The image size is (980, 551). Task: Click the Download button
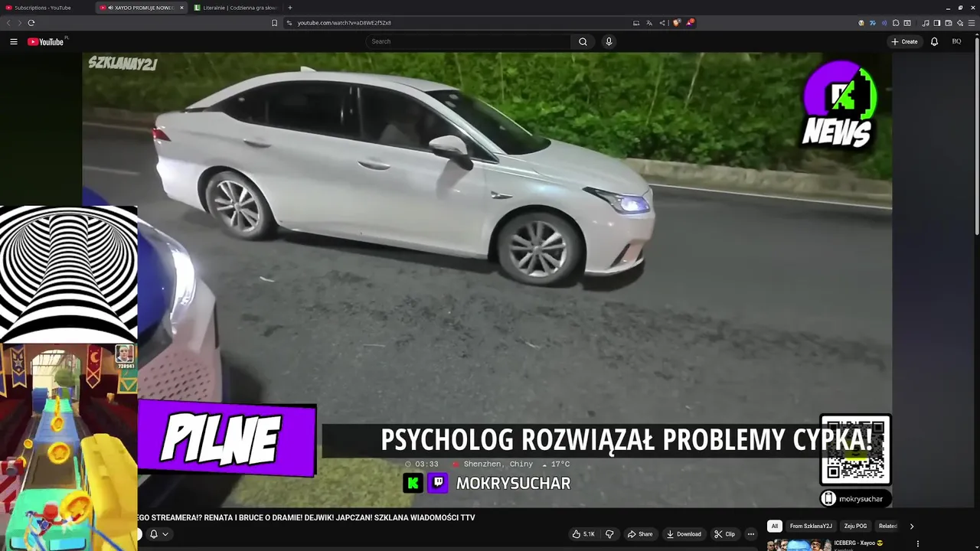[684, 534]
